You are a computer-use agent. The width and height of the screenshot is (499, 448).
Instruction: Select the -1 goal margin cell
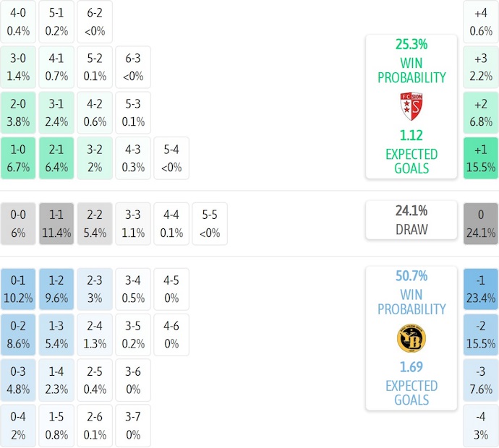[x=481, y=289]
